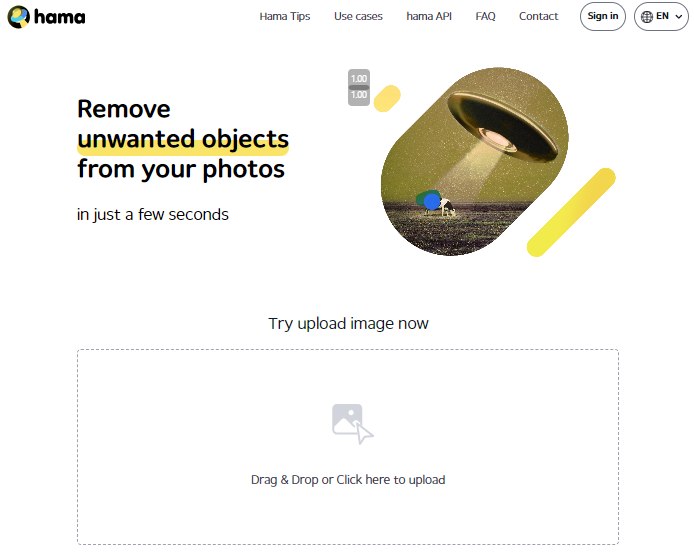Open the Use cases page
Image resolution: width=694 pixels, height=552 pixels.
[x=358, y=16]
